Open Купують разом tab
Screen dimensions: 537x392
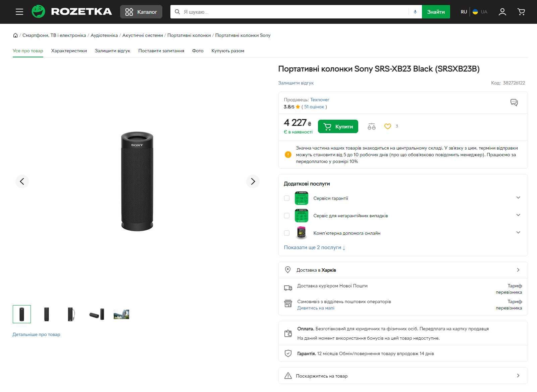click(x=228, y=51)
